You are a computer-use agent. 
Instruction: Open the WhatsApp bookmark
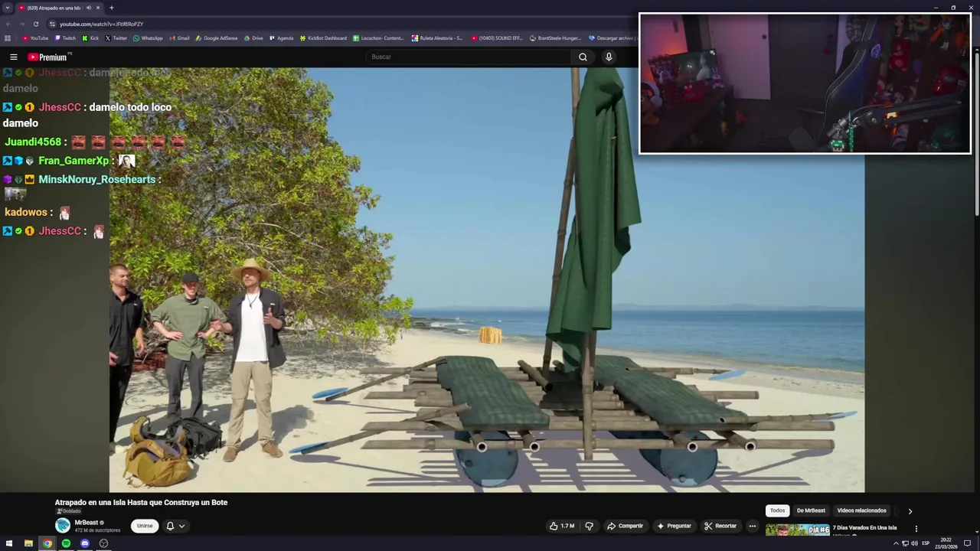tap(148, 38)
